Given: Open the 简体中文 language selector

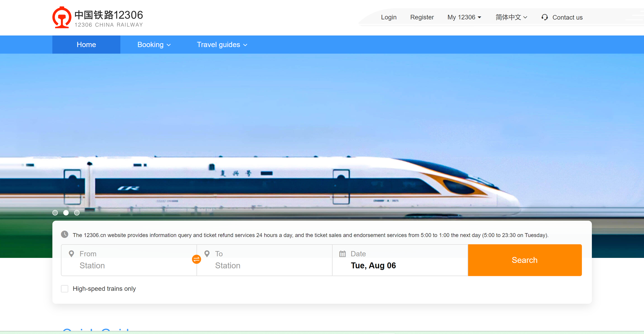Looking at the screenshot, I should coord(511,17).
